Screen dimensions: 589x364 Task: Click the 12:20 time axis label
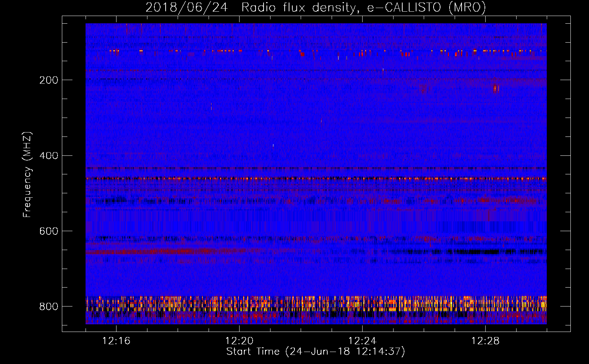[x=239, y=341]
